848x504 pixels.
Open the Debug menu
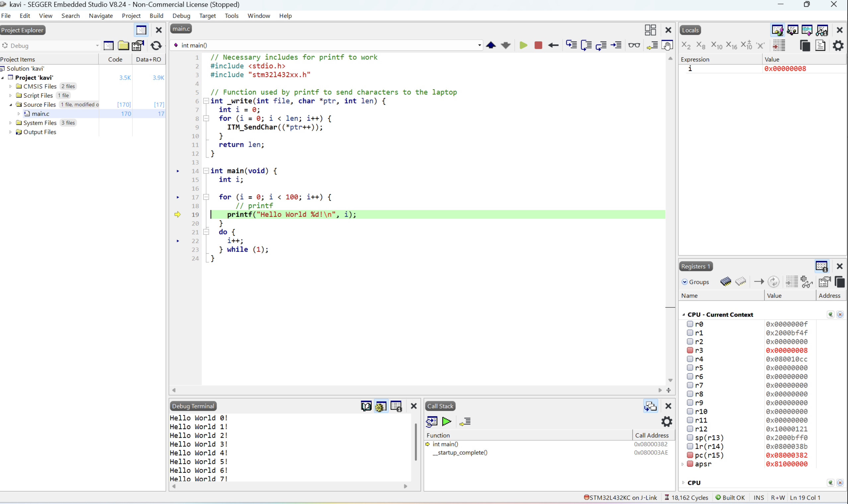coord(181,16)
